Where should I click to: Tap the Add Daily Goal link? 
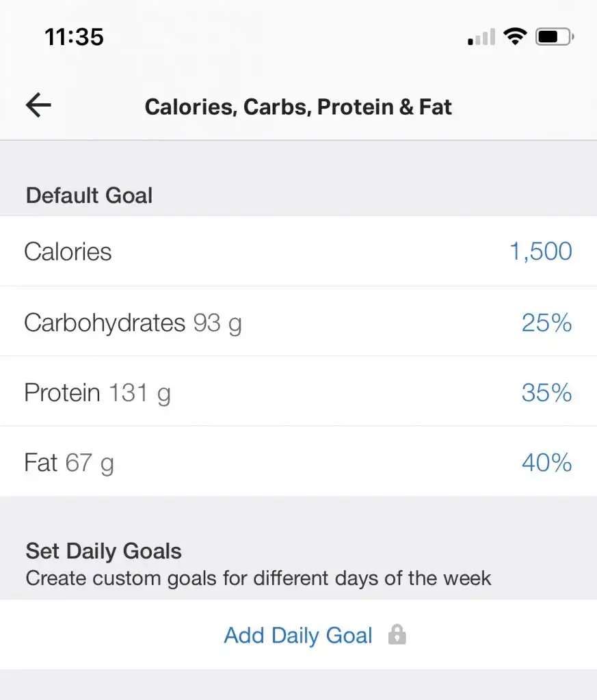pyautogui.click(x=298, y=635)
